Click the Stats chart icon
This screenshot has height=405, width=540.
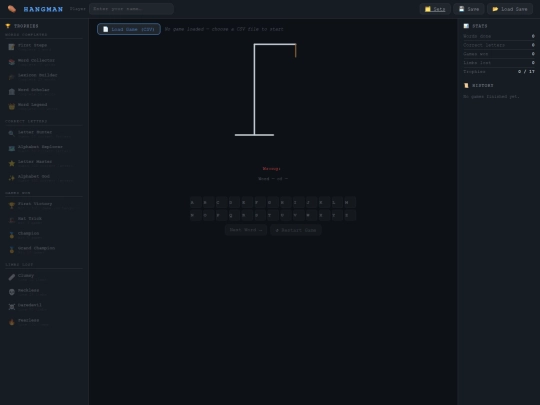(x=466, y=26)
